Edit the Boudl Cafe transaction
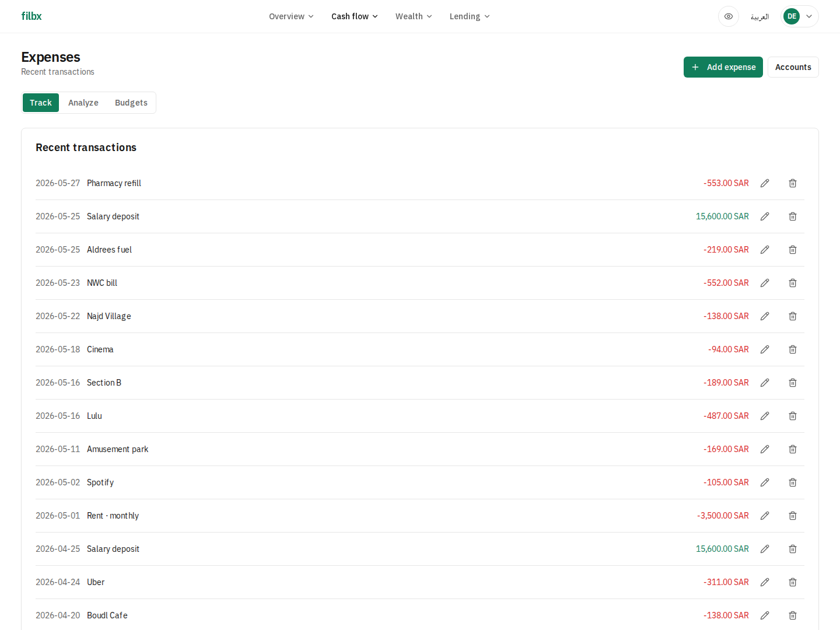840x630 pixels. (765, 615)
